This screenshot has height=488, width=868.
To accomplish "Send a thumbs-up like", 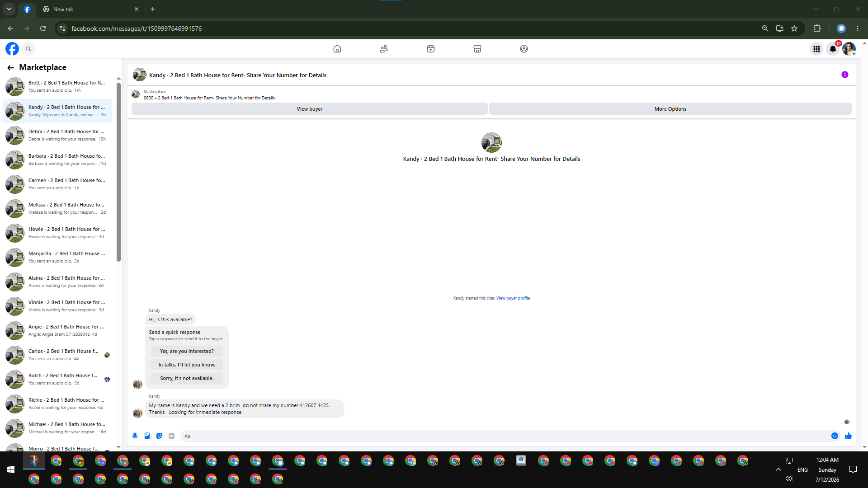I will [848, 436].
